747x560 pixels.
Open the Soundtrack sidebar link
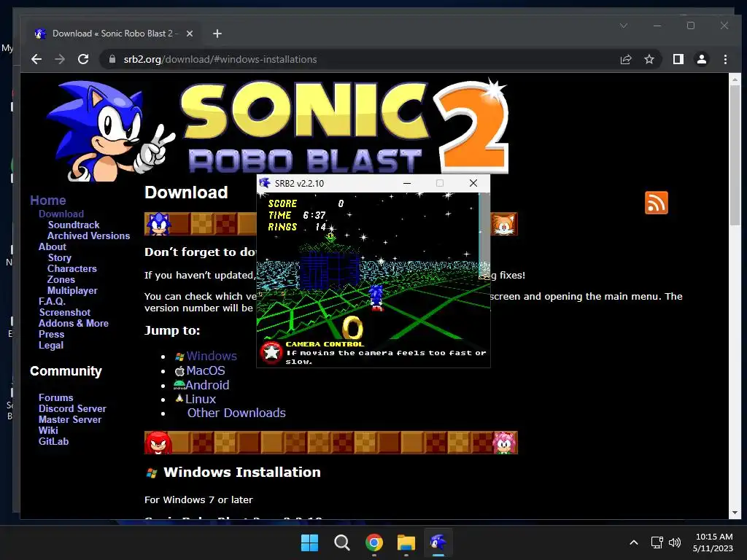74,225
